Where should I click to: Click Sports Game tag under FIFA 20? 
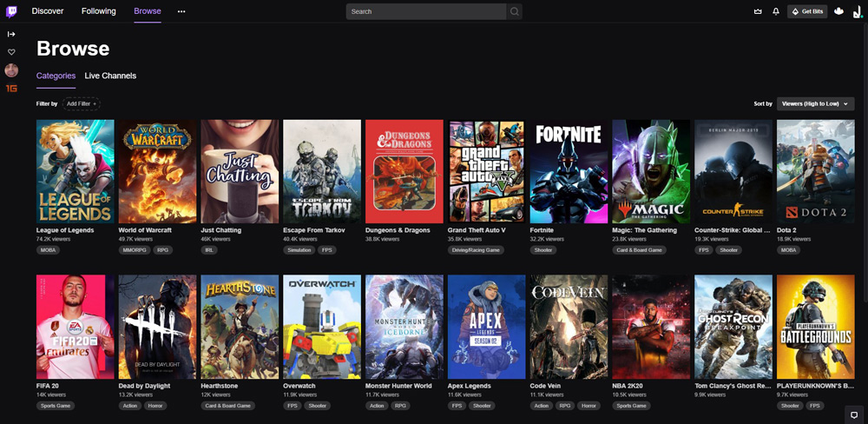click(x=56, y=406)
